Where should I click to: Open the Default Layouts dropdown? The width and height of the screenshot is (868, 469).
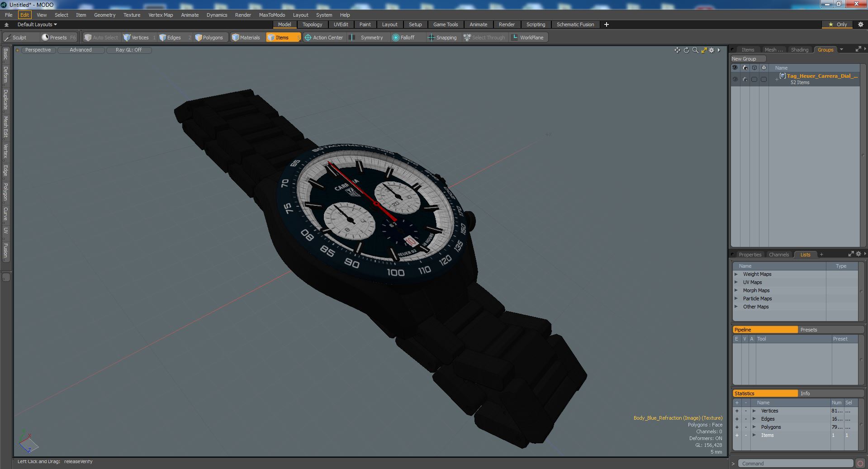[x=37, y=24]
